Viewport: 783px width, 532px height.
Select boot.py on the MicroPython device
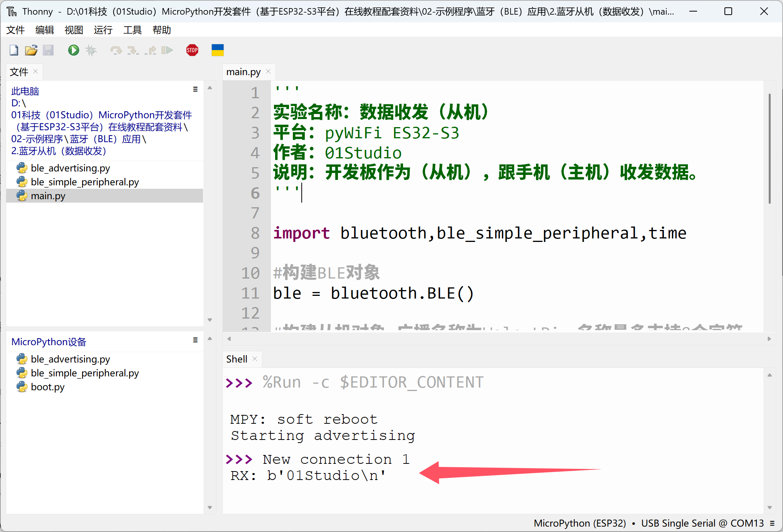pyautogui.click(x=47, y=387)
